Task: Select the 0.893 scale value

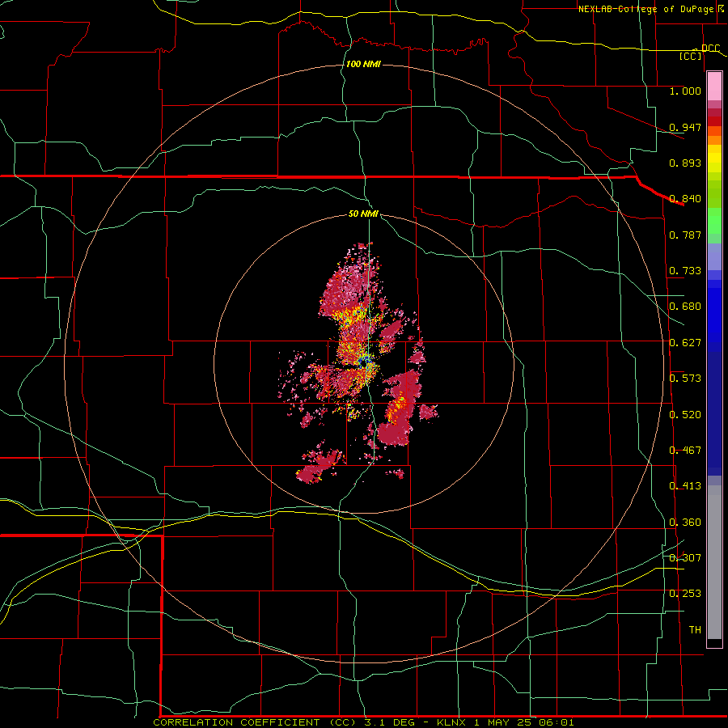Action: click(685, 163)
